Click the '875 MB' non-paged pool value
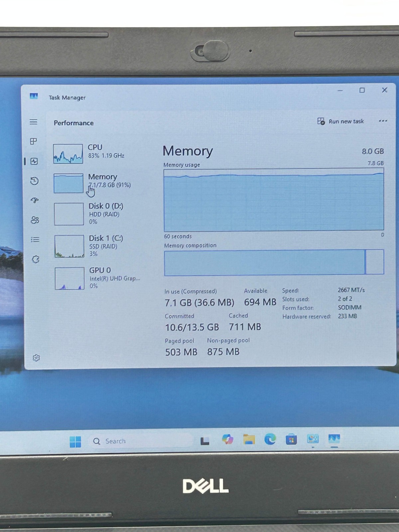 pyautogui.click(x=223, y=352)
